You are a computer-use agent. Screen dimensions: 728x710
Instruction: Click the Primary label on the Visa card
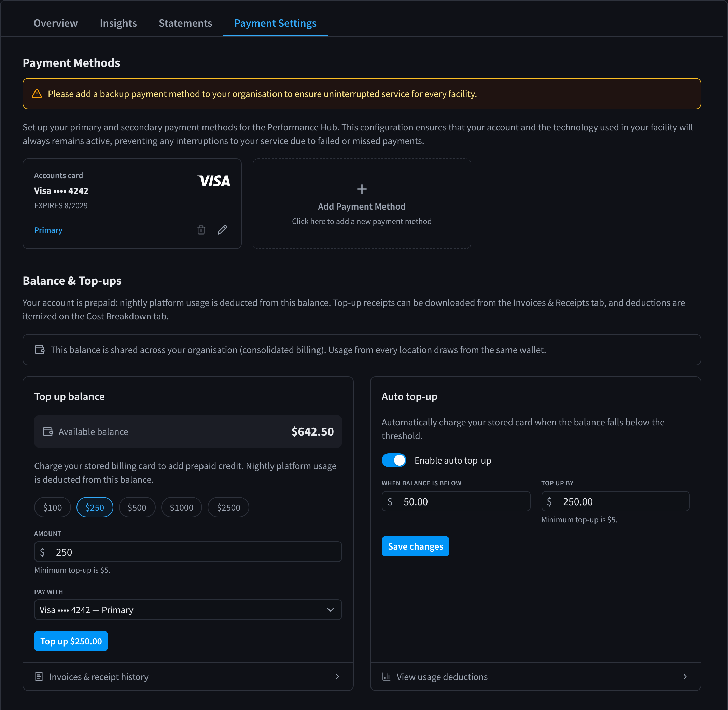click(48, 230)
